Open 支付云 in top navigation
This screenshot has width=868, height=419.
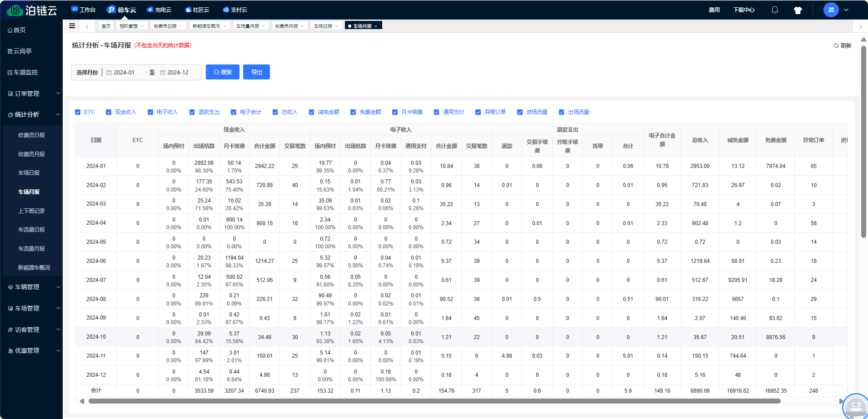coord(235,10)
